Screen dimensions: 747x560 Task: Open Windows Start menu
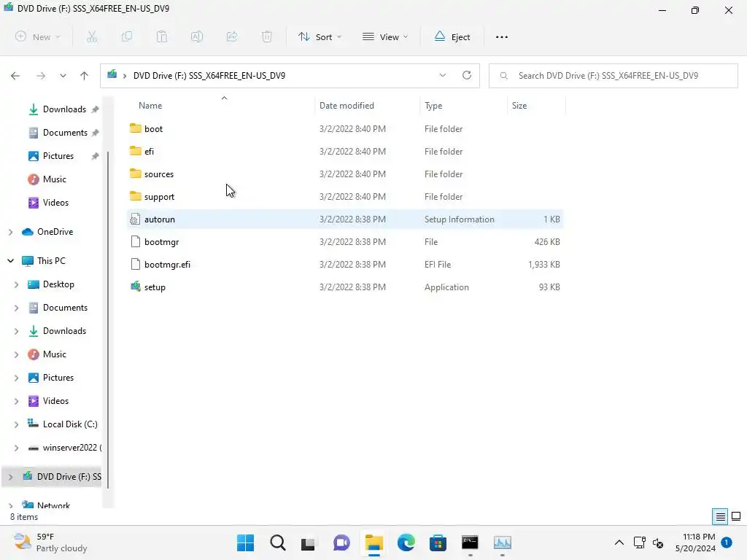tap(245, 542)
